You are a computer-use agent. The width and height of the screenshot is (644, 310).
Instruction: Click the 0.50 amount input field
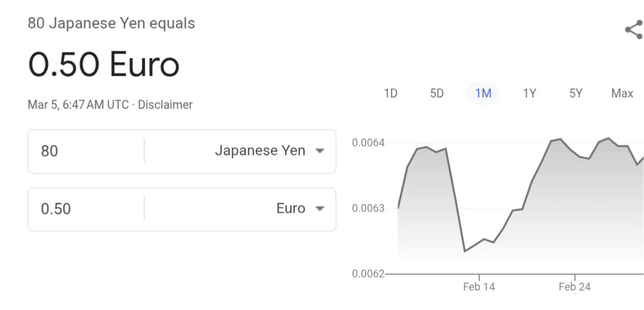click(x=86, y=209)
